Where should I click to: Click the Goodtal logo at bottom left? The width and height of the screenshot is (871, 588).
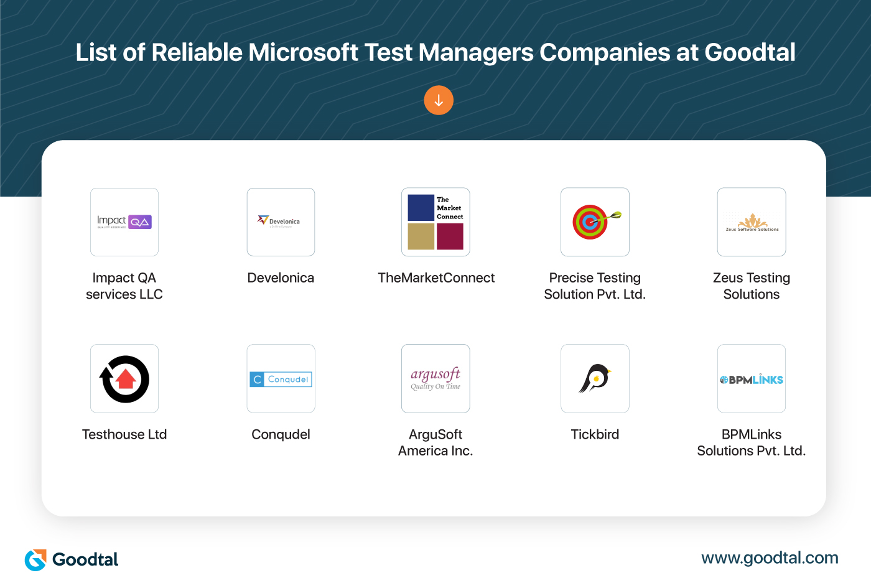72,559
